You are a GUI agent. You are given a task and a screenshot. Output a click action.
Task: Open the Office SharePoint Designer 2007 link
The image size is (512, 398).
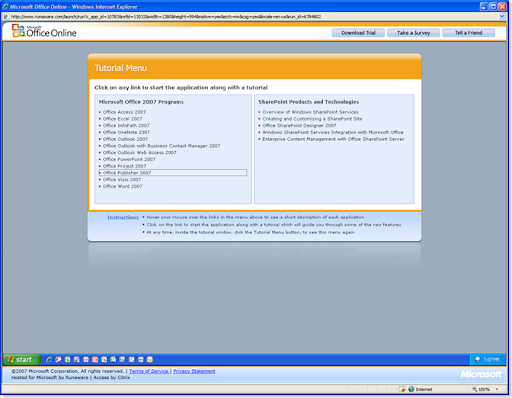299,125
